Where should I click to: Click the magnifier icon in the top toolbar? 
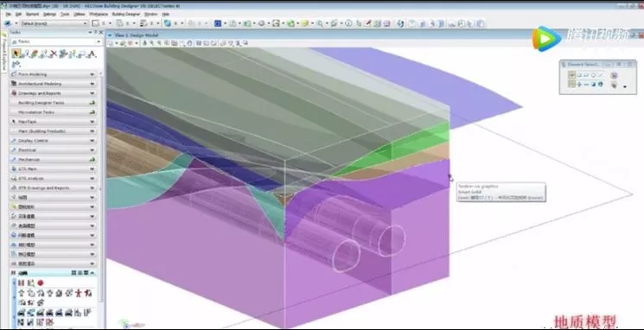point(319,23)
